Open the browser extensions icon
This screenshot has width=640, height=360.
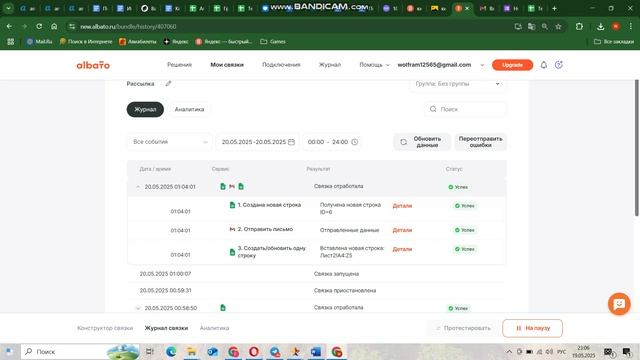pyautogui.click(x=579, y=27)
